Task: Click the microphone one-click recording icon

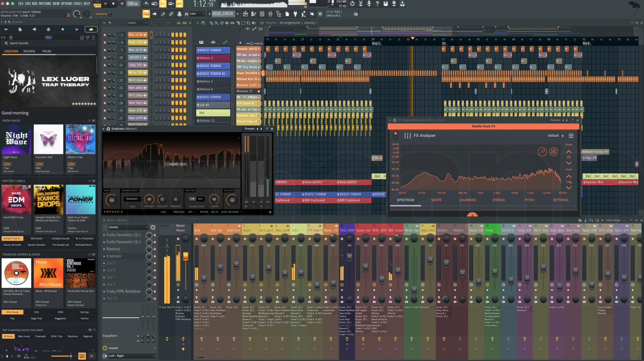Action: tap(369, 4)
